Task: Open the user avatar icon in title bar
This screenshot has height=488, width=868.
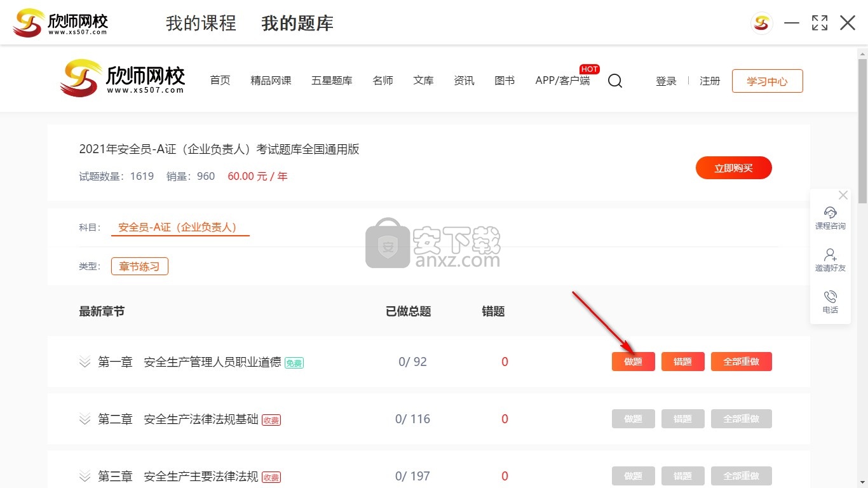Action: click(x=762, y=24)
